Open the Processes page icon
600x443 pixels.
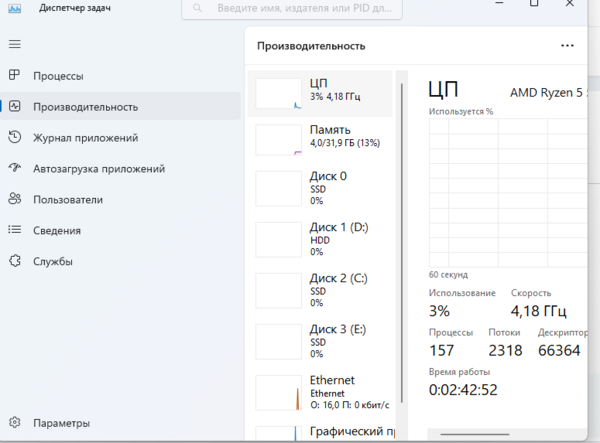[14, 76]
